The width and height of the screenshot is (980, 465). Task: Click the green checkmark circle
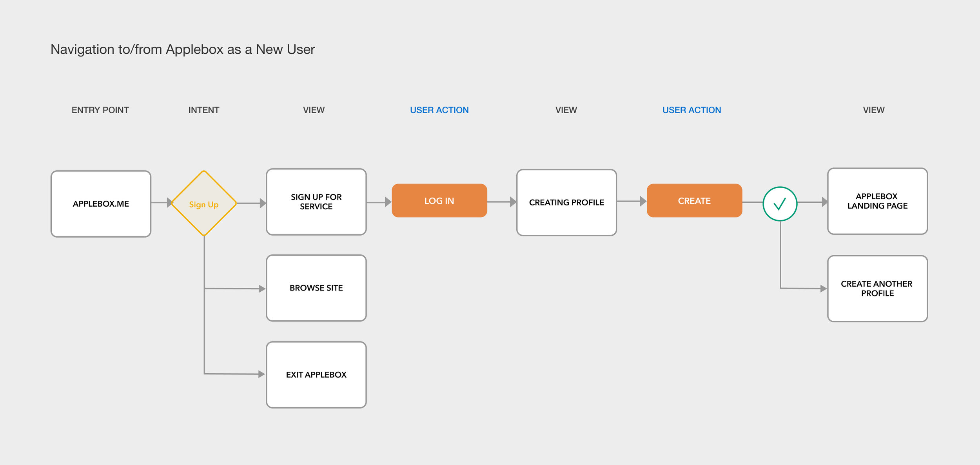pos(780,204)
